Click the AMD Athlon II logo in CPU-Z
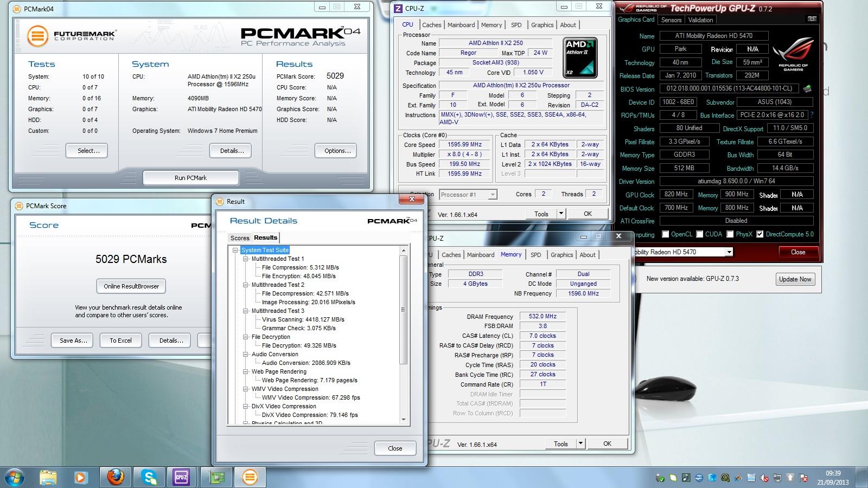 [x=580, y=57]
